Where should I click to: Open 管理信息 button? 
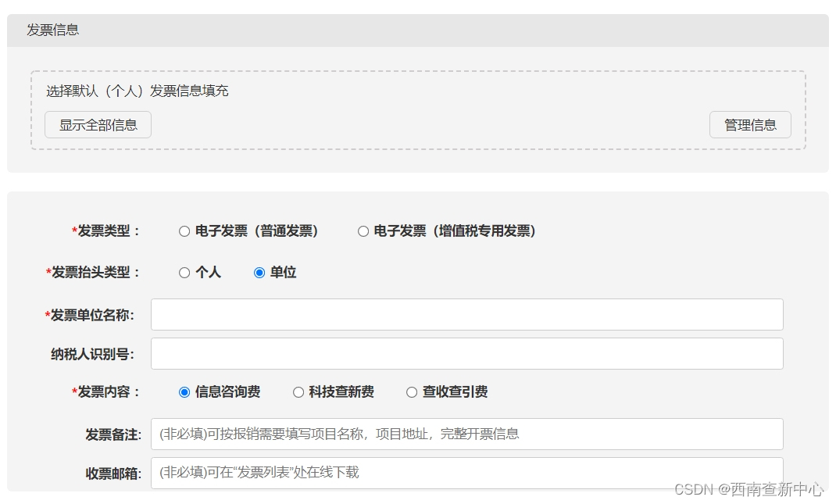[x=750, y=125]
